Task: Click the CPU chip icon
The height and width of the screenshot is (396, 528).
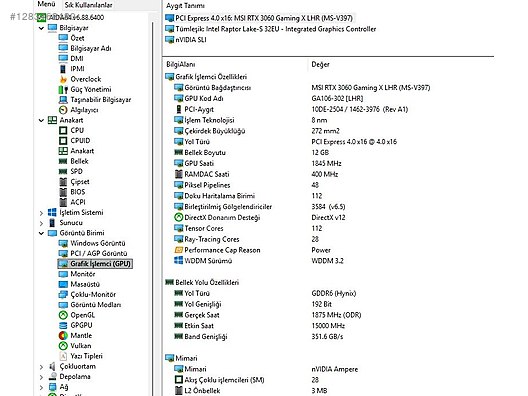Action: point(63,130)
